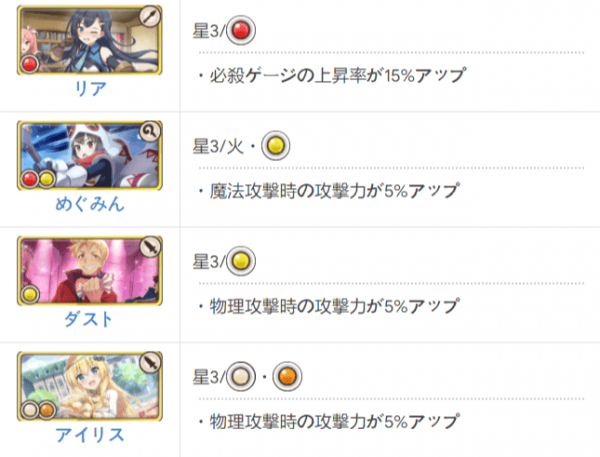Image resolution: width=600 pixels, height=457 pixels.
Task: Click the red orb icon beside リア's 星3
Action: [x=241, y=30]
